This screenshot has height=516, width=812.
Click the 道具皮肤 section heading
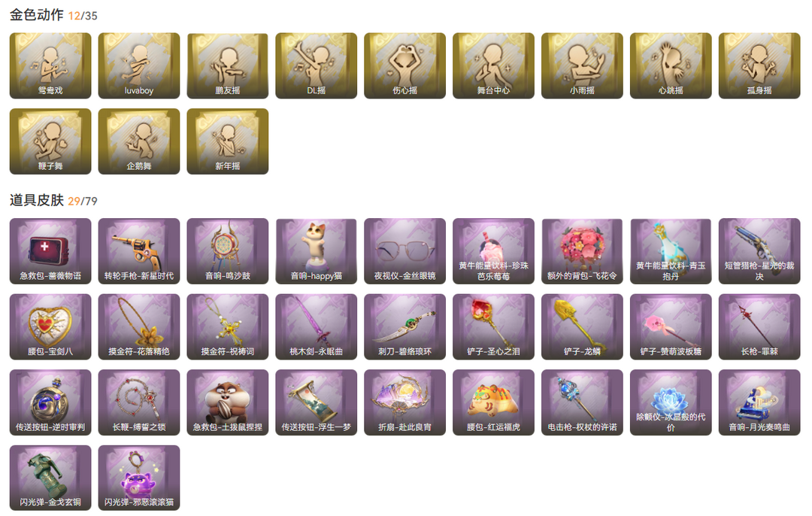(x=37, y=201)
